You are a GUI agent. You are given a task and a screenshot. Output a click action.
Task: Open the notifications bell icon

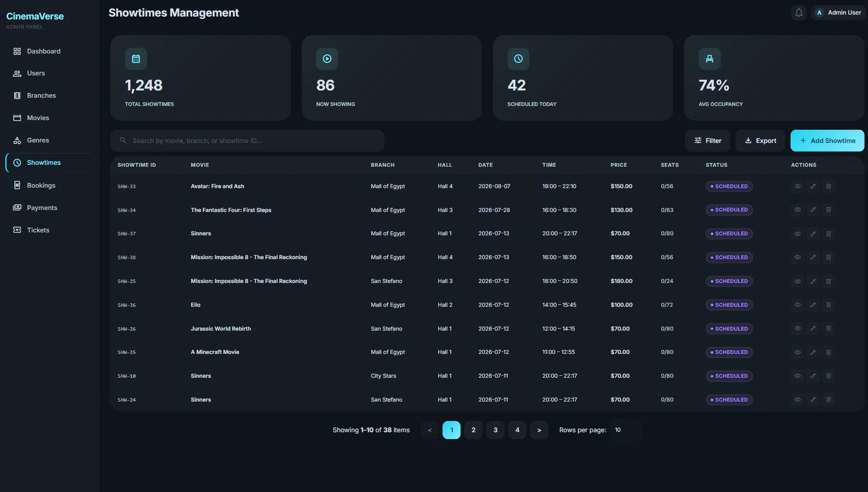(799, 13)
